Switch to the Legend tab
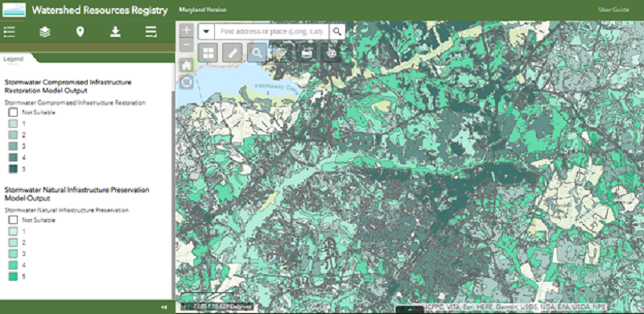The width and height of the screenshot is (644, 314). [x=14, y=59]
